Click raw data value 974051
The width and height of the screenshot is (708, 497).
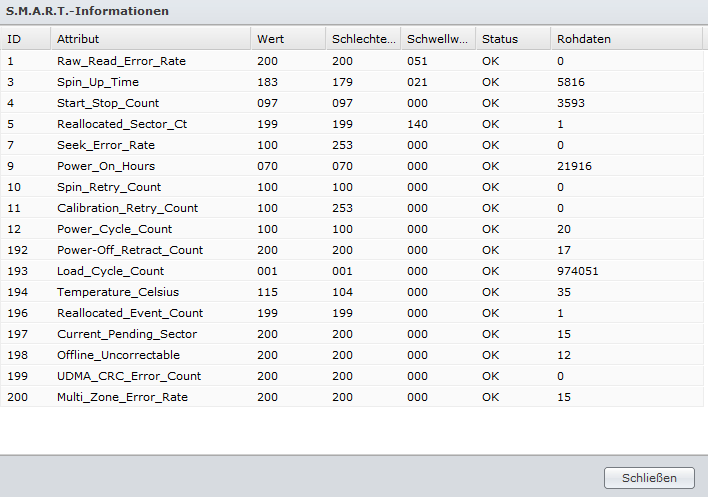(578, 271)
